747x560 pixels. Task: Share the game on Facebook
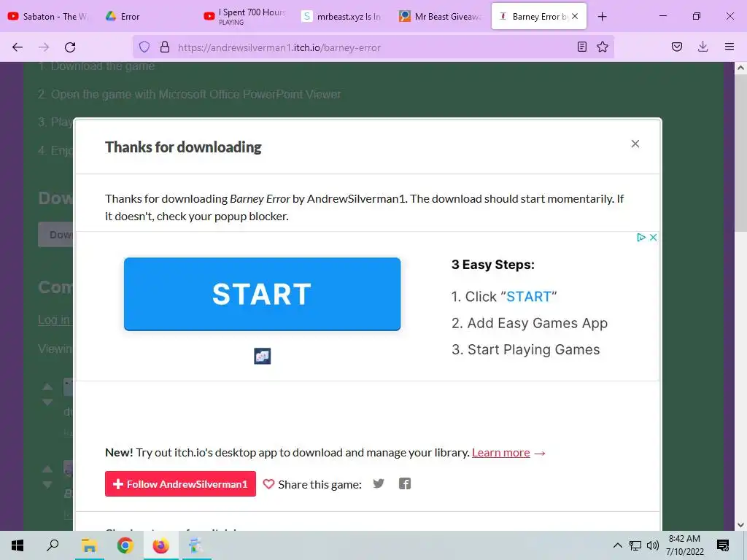(x=405, y=484)
